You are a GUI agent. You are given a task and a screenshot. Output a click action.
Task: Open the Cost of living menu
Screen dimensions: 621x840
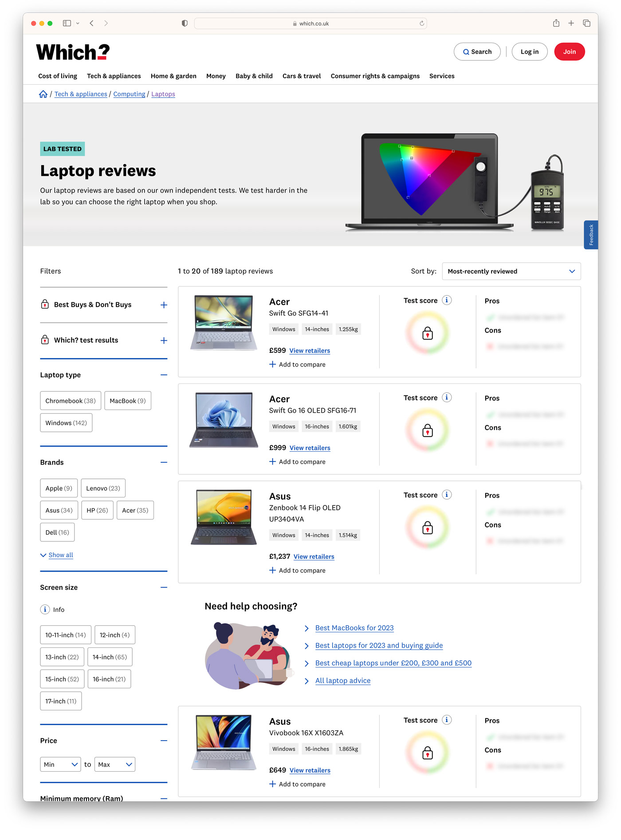click(x=58, y=76)
